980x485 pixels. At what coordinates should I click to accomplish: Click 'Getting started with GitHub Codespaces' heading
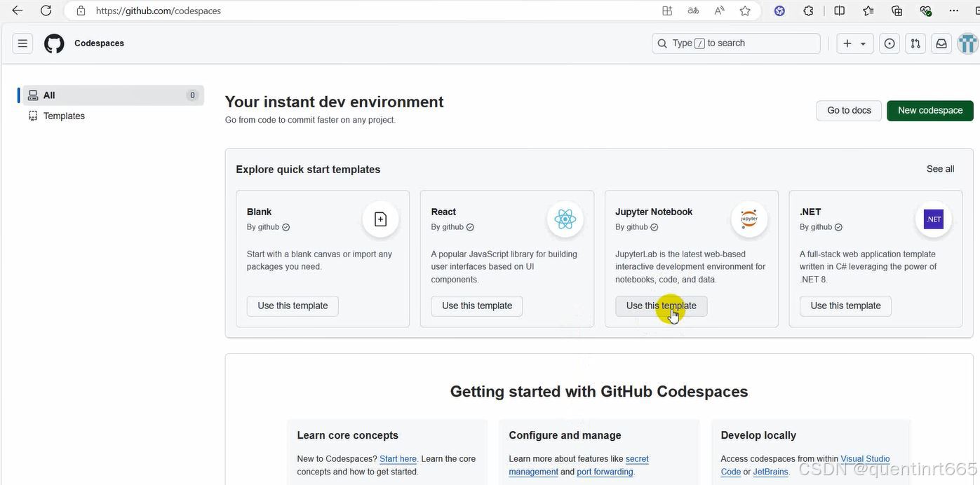tap(599, 391)
